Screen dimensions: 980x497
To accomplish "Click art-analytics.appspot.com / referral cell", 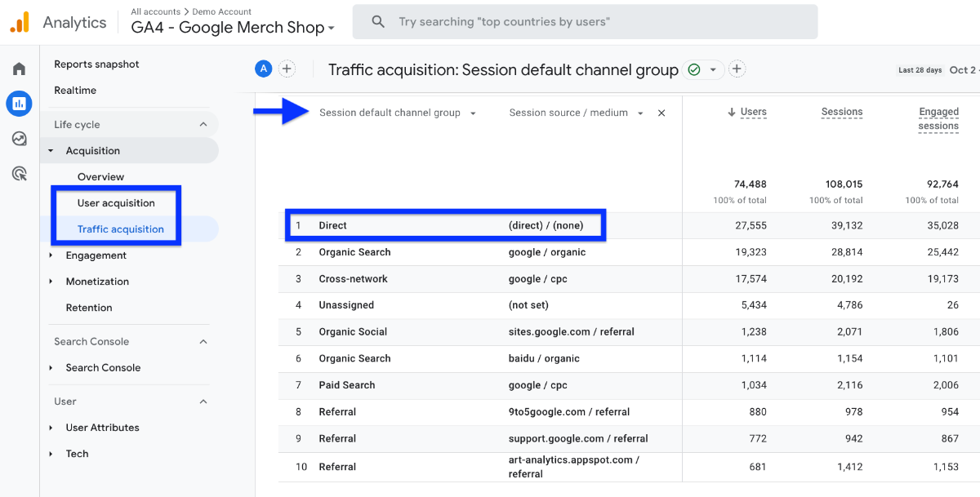I will pos(573,467).
